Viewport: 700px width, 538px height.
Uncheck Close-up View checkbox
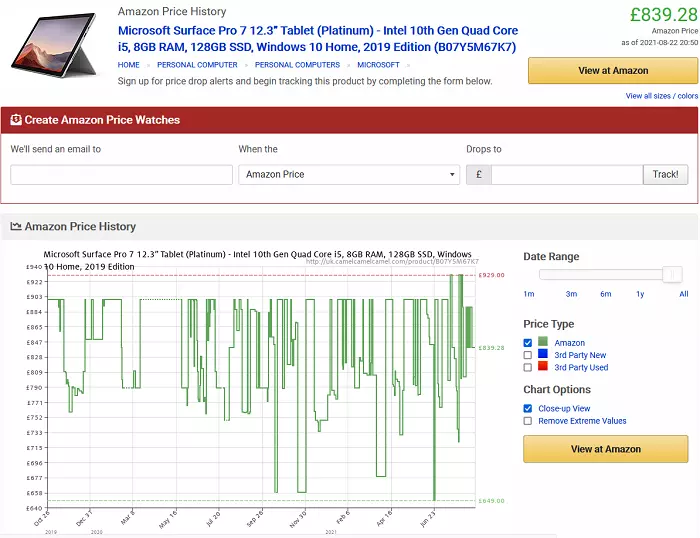528,409
